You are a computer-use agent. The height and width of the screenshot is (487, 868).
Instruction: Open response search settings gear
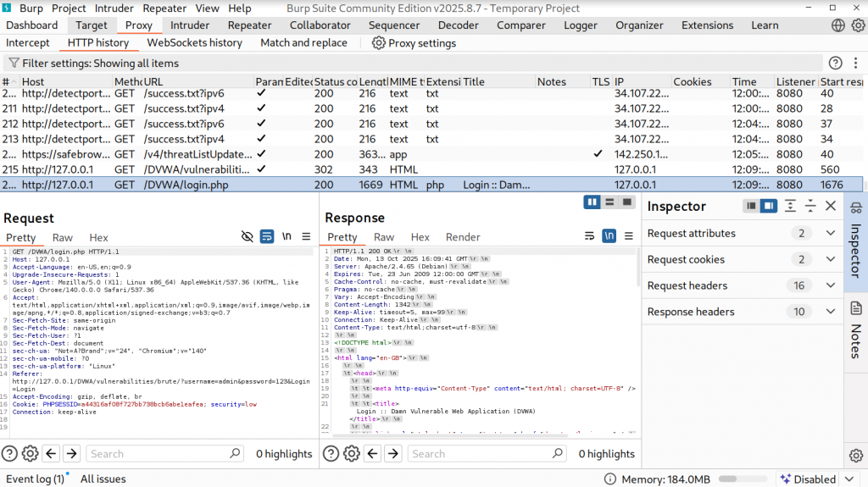tap(352, 454)
